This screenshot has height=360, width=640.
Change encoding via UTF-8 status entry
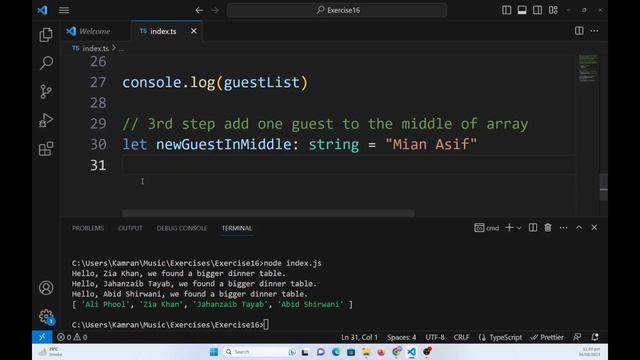pos(435,337)
